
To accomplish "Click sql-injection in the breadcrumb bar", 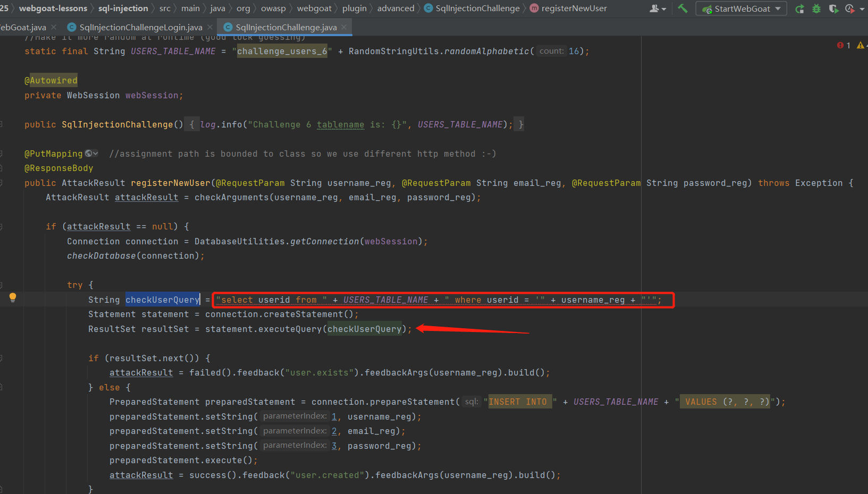I will tap(123, 8).
